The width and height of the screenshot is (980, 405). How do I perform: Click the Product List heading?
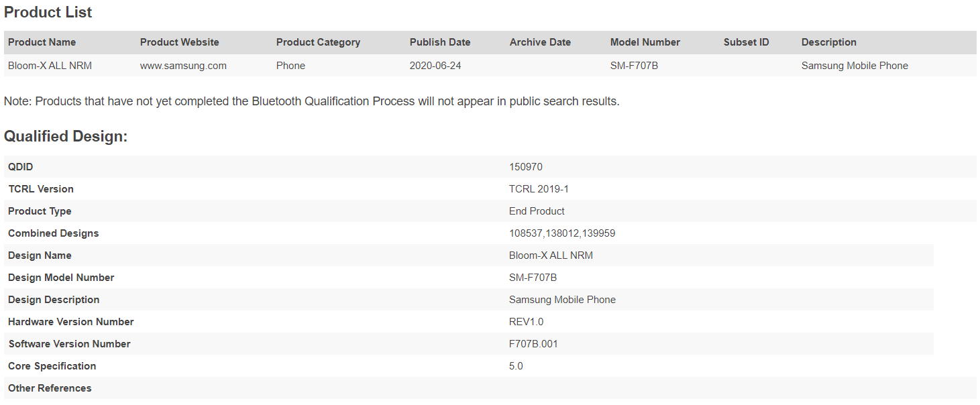(x=48, y=12)
